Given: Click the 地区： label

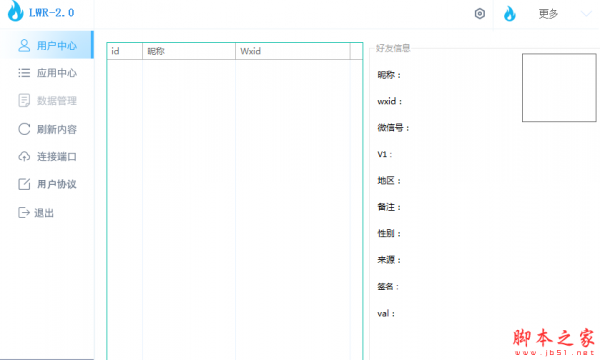Looking at the screenshot, I should point(389,181).
